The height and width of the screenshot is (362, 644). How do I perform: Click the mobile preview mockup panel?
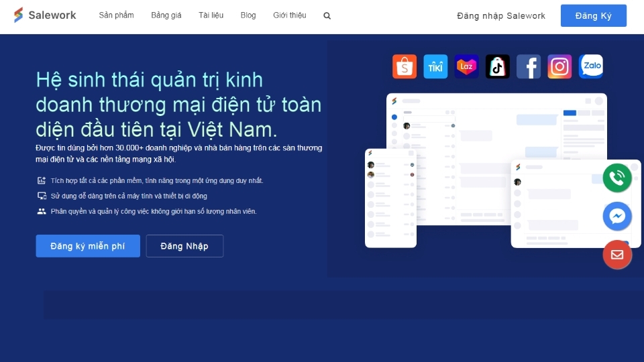click(390, 198)
